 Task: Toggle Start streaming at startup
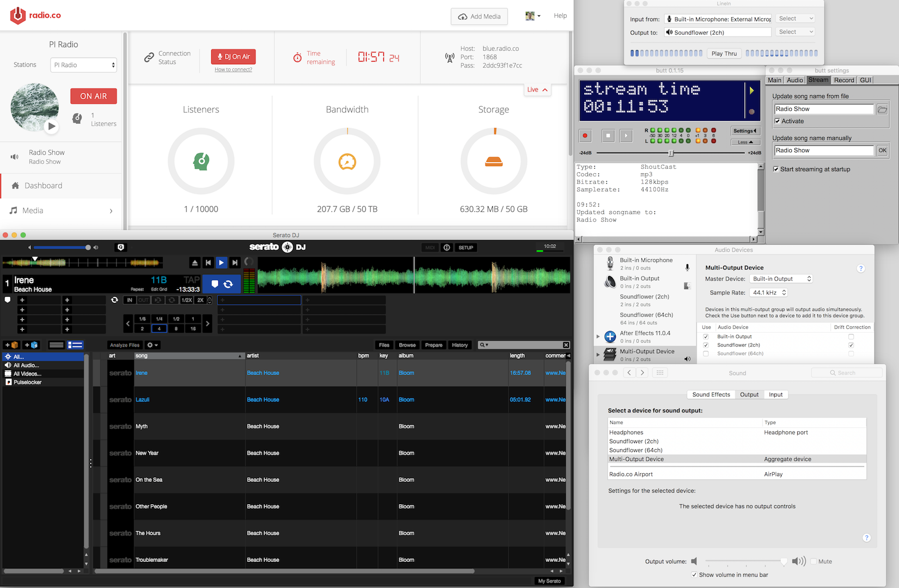tap(776, 169)
